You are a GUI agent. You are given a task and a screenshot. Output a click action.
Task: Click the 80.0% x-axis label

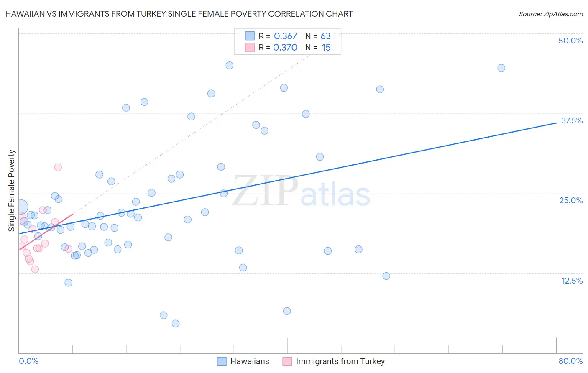click(570, 361)
